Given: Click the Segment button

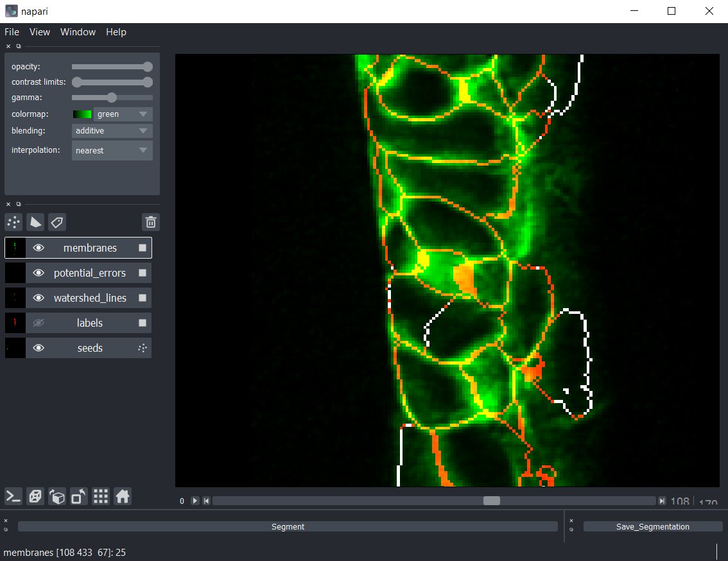Looking at the screenshot, I should (288, 526).
